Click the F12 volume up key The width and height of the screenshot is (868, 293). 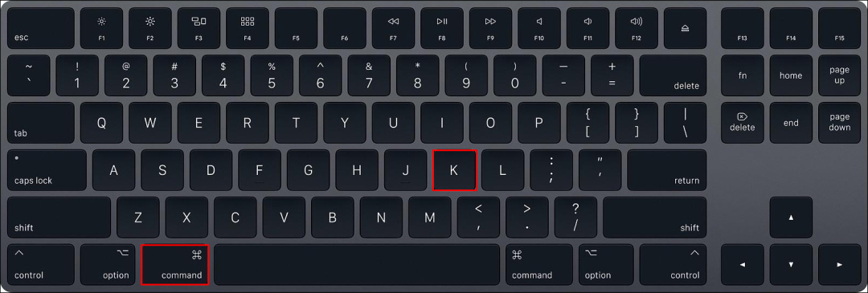[636, 28]
